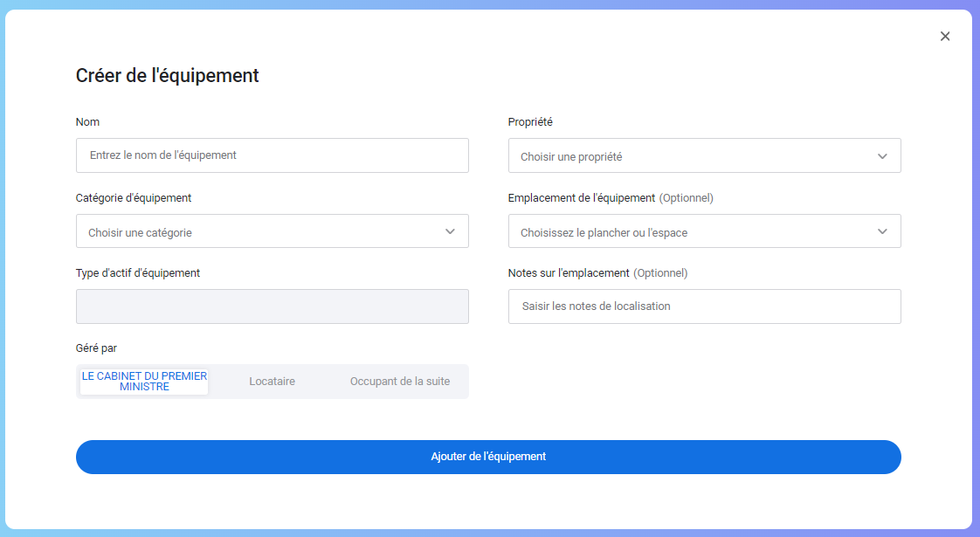
Task: Switch Géré par to Locataire
Action: 272,382
